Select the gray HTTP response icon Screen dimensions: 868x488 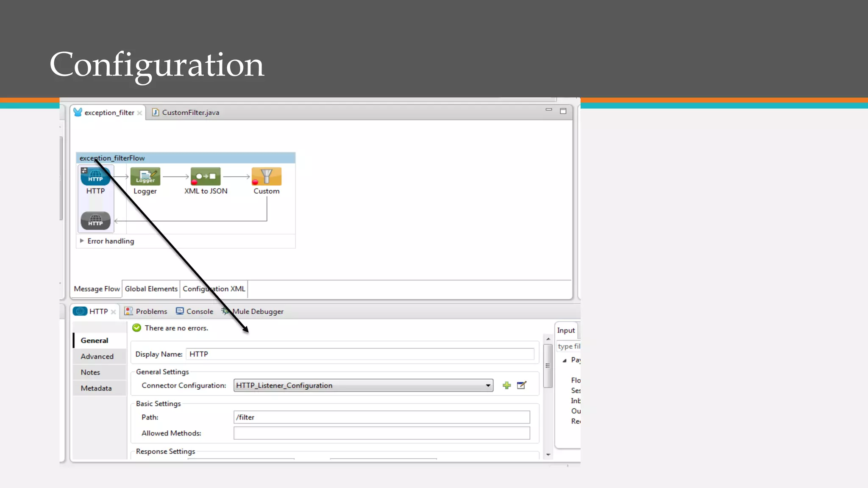point(95,221)
